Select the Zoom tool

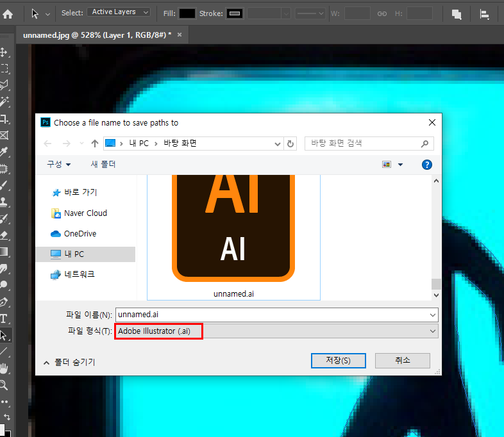point(4,385)
